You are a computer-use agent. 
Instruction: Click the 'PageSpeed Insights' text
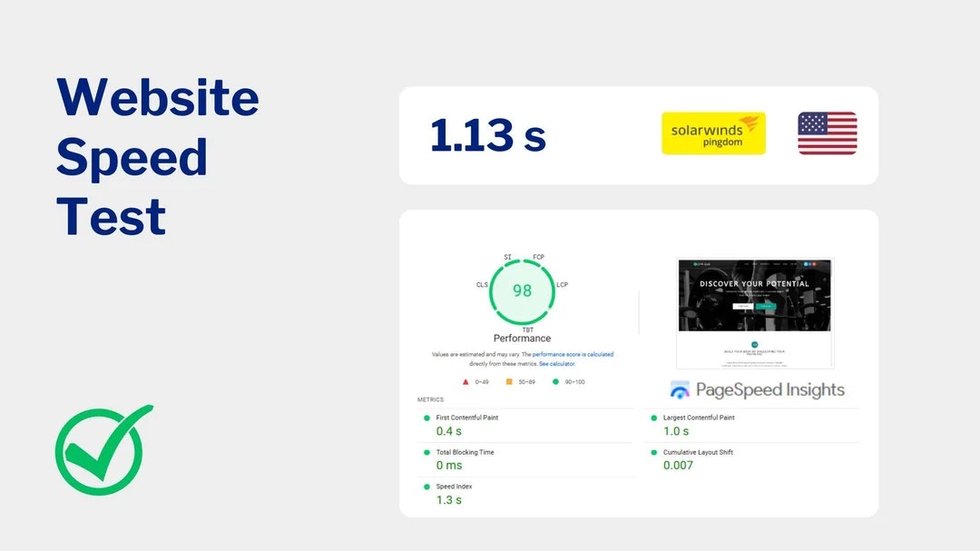coord(770,389)
